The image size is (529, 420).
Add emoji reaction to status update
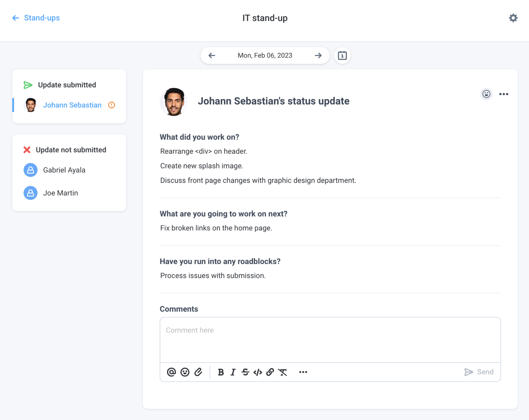pyautogui.click(x=486, y=94)
